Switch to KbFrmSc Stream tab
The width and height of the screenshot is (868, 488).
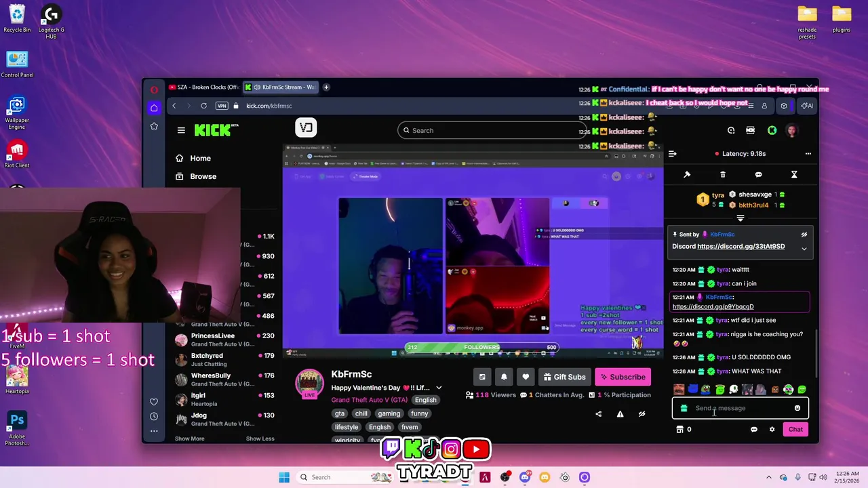click(x=281, y=87)
